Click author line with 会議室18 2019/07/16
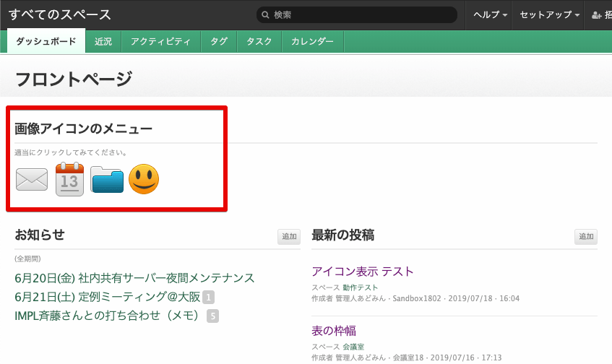The height and width of the screenshot is (364, 612). pyautogui.click(x=406, y=357)
